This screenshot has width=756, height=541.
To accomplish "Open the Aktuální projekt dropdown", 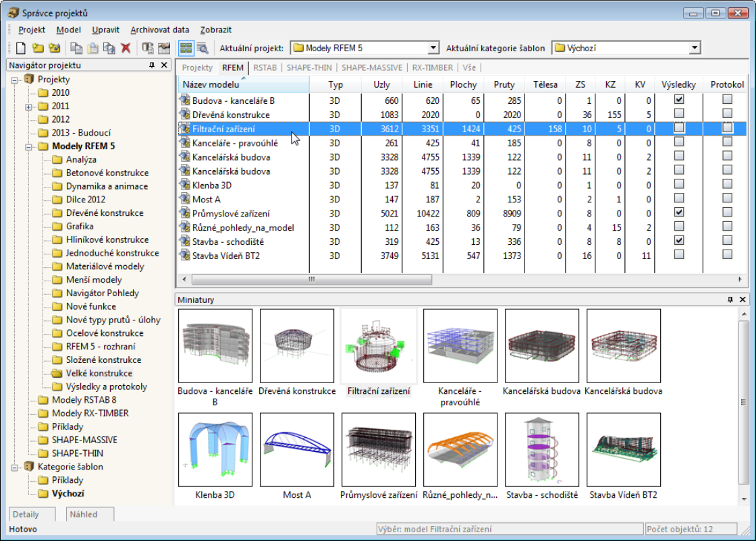I will [x=433, y=48].
